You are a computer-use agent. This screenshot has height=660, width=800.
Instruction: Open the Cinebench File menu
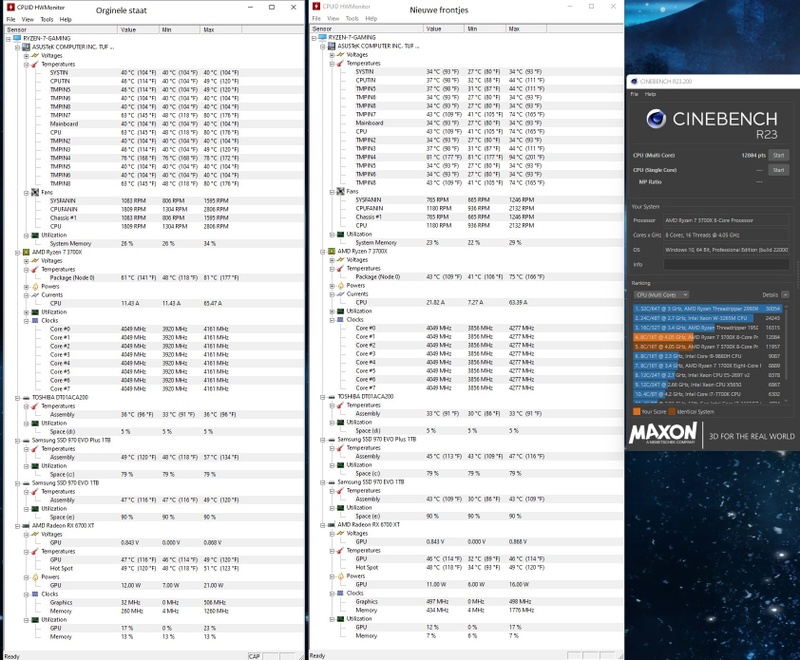click(634, 94)
